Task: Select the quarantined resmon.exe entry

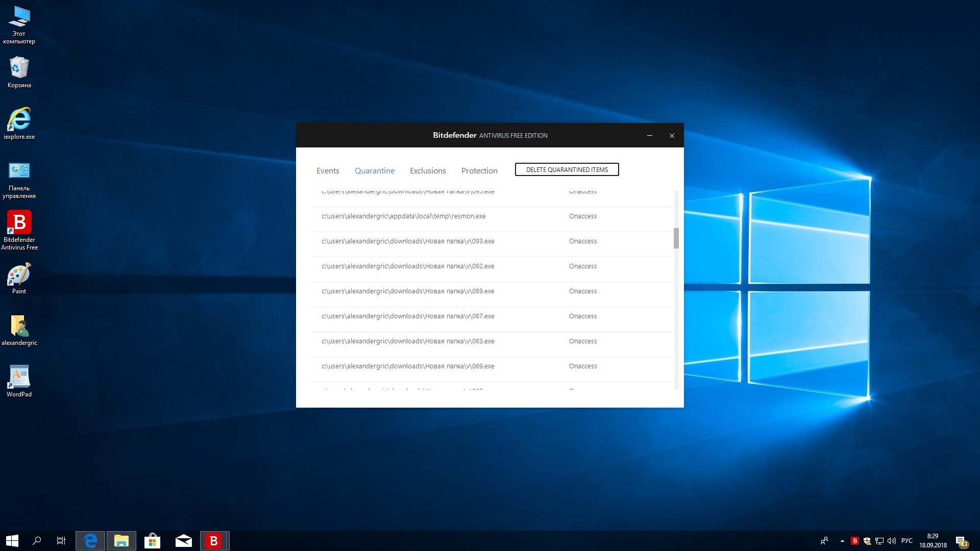Action: click(403, 216)
